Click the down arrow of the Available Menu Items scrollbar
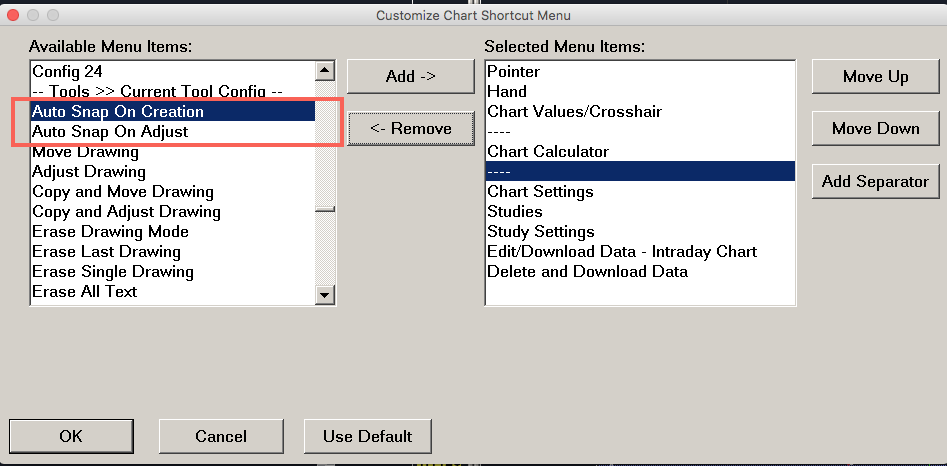 [x=325, y=295]
